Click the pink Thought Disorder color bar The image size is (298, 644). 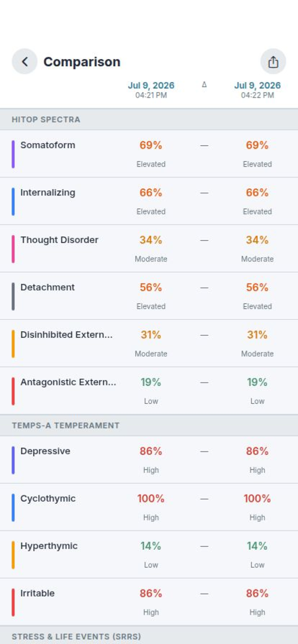pos(13,249)
